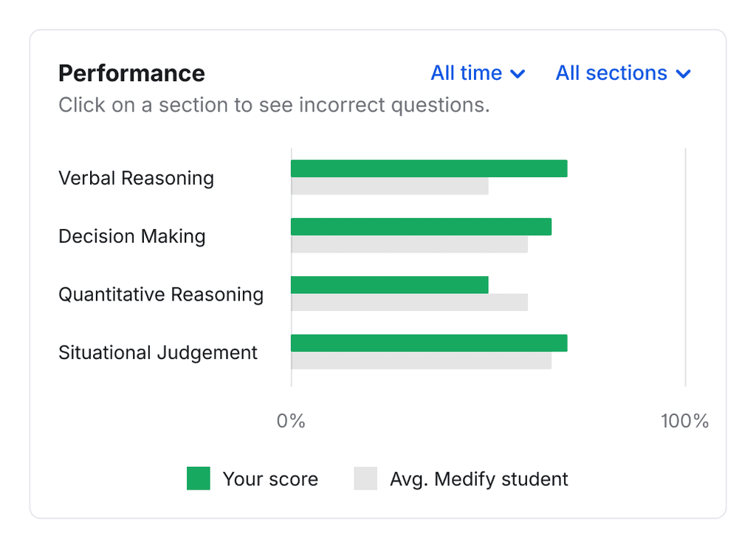Open the Situational Judgement section label
756x548 pixels.
(158, 353)
